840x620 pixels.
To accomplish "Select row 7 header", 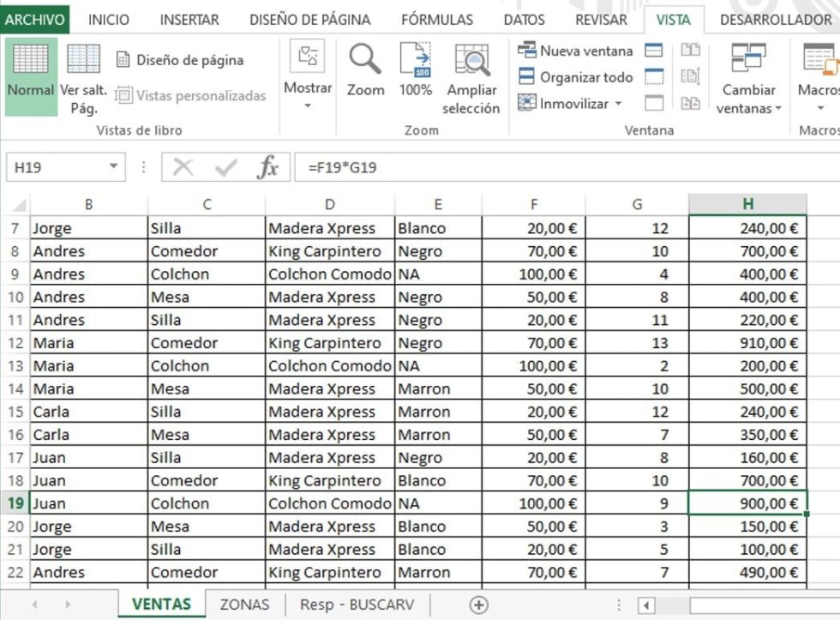I will pyautogui.click(x=15, y=228).
